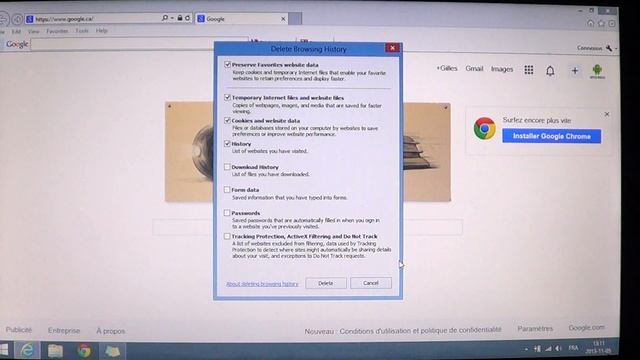
Task: Click the browser forward arrow button
Action: [x=17, y=19]
